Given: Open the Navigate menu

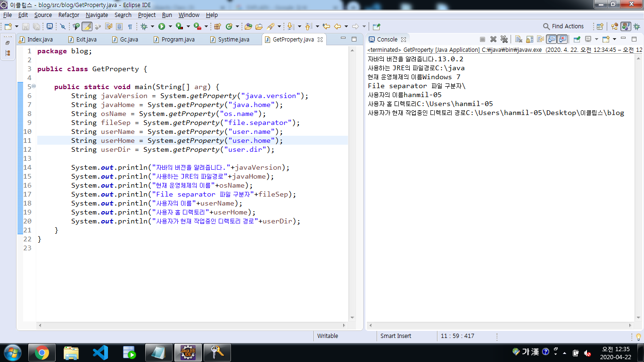Looking at the screenshot, I should [97, 15].
